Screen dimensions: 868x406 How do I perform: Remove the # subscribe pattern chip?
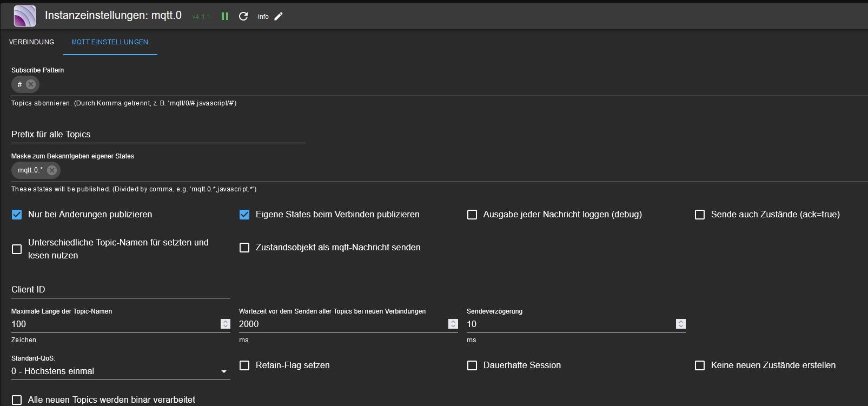coord(31,84)
